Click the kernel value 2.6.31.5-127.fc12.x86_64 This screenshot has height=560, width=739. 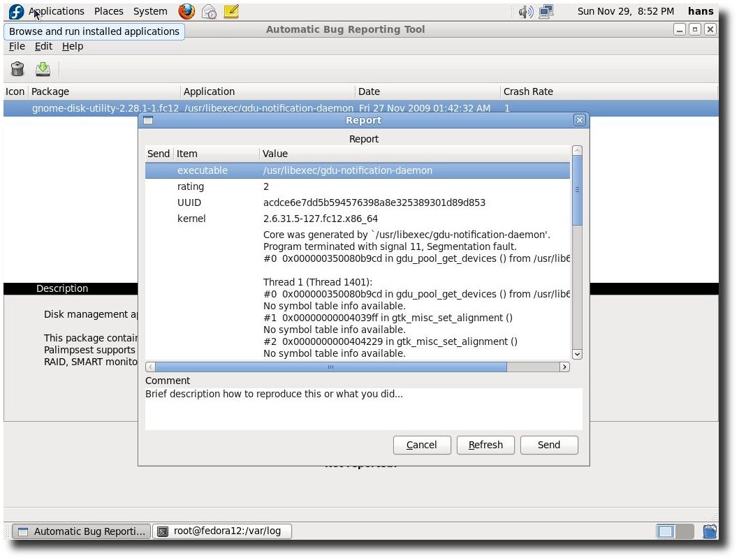pos(321,219)
